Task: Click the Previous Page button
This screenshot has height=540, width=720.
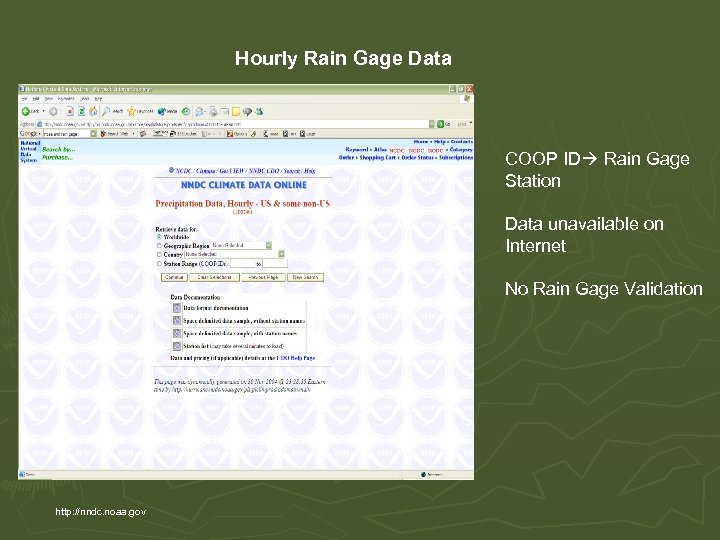Action: (x=263, y=277)
